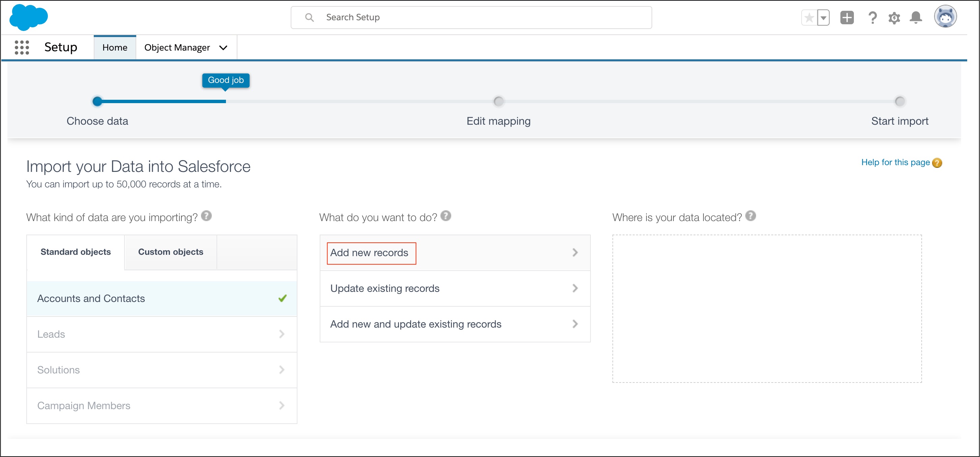Screen dimensions: 980x457
Task: Expand the Object Manager dropdown chevron
Action: point(223,48)
